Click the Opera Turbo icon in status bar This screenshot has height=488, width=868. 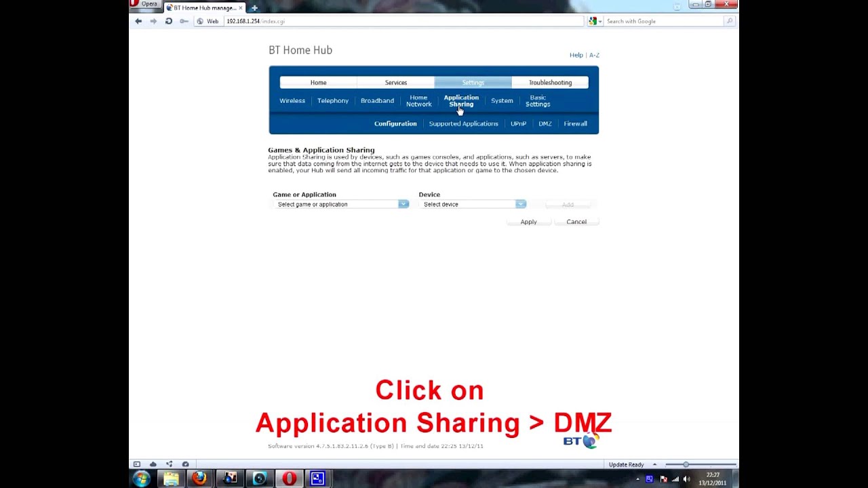[186, 464]
